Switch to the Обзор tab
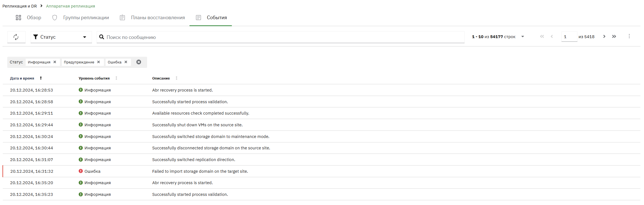Viewport: 644px width, 205px height. [x=28, y=18]
